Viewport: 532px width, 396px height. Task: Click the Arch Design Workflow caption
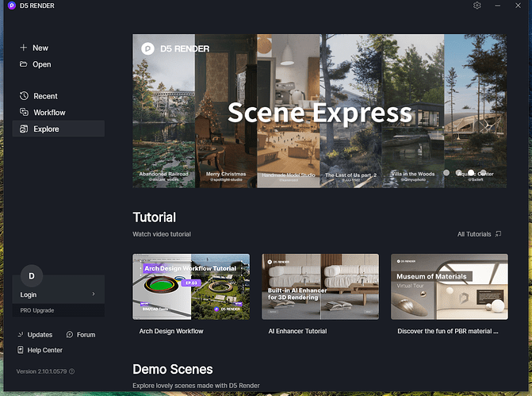click(x=171, y=331)
